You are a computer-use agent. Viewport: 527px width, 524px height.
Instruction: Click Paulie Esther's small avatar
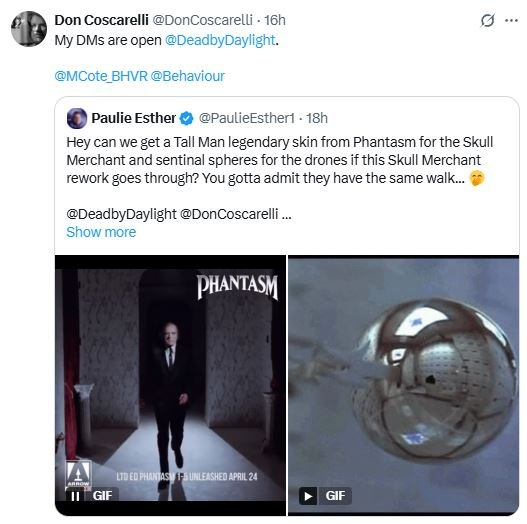pos(77,118)
